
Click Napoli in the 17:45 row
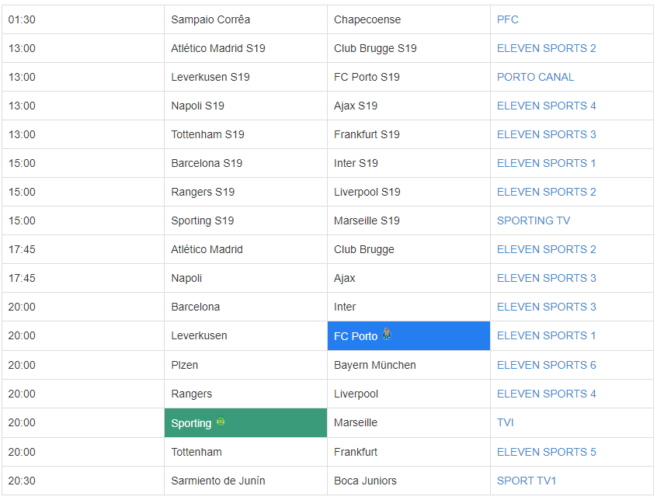pos(246,278)
